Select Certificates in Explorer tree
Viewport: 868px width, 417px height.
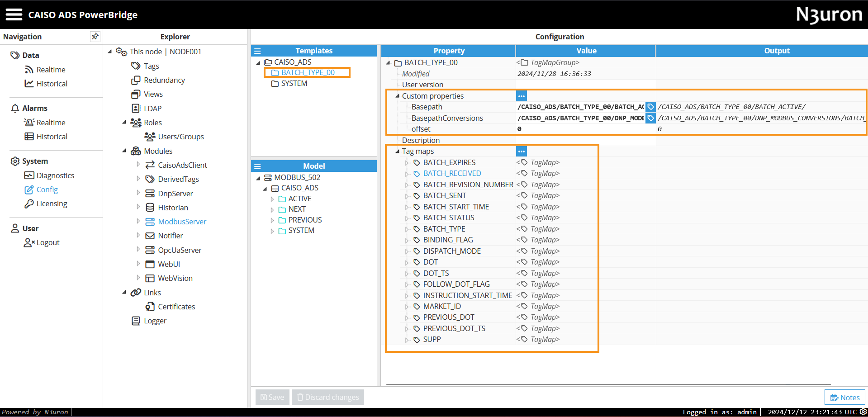click(171, 307)
